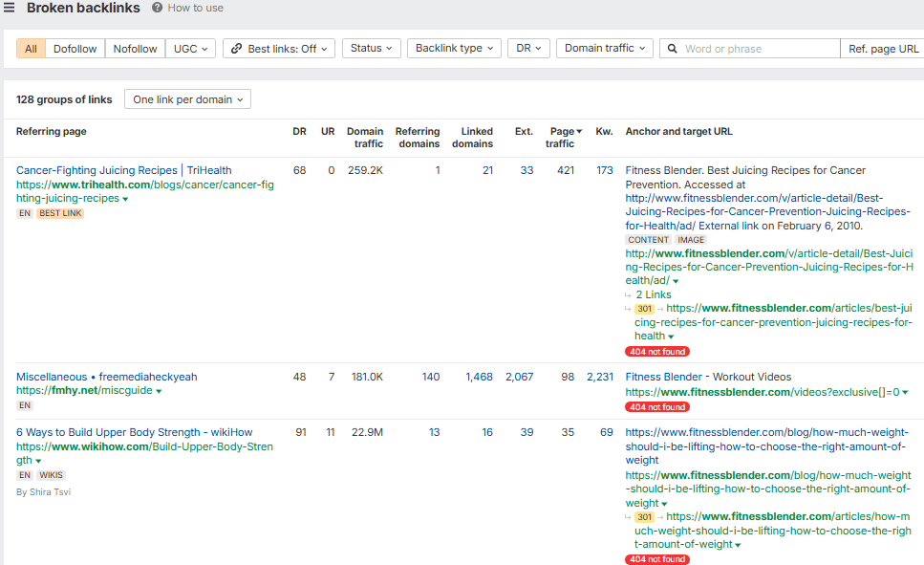Sort by the UR column header
Viewport: 924px width, 565px height.
tap(328, 131)
